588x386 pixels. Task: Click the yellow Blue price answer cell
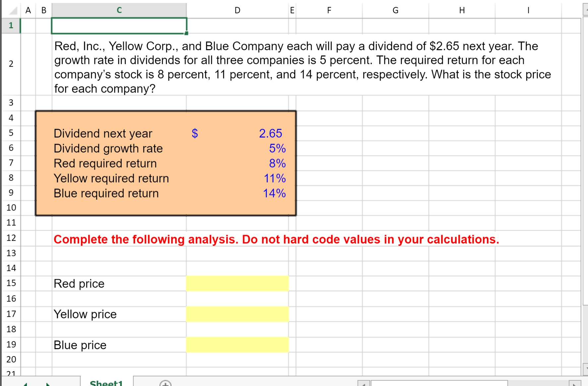click(237, 345)
